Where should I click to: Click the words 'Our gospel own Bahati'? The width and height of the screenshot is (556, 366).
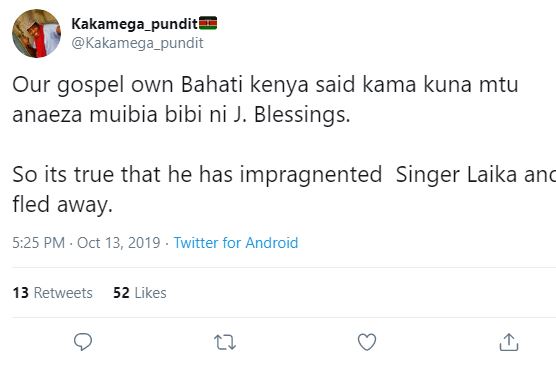coord(128,85)
